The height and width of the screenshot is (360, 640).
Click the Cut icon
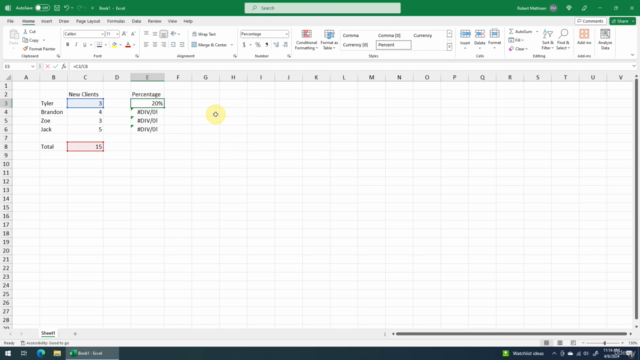[29, 31]
